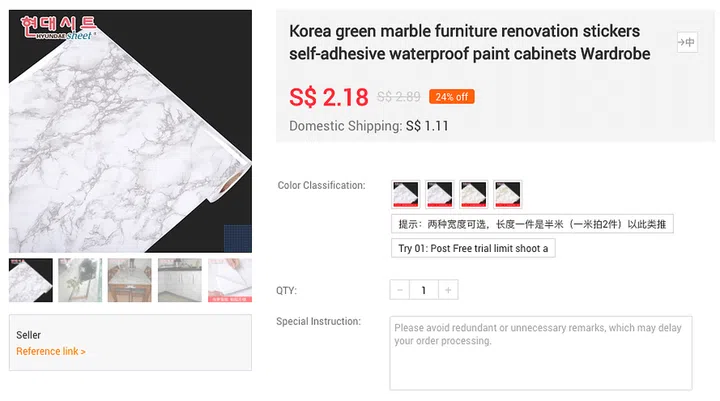This screenshot has height=401, width=720.
Task: Click the 24% off discount badge
Action: [452, 97]
